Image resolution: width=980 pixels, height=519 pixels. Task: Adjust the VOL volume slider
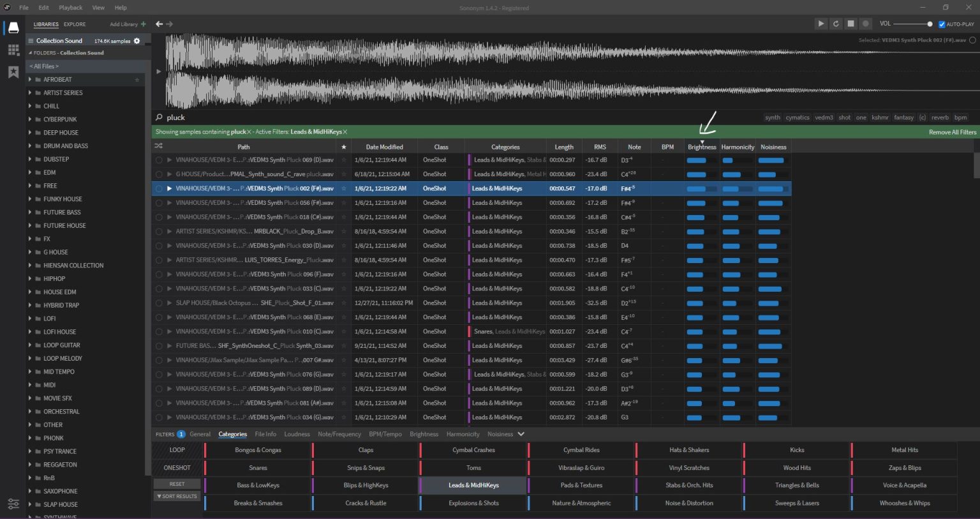coord(912,24)
